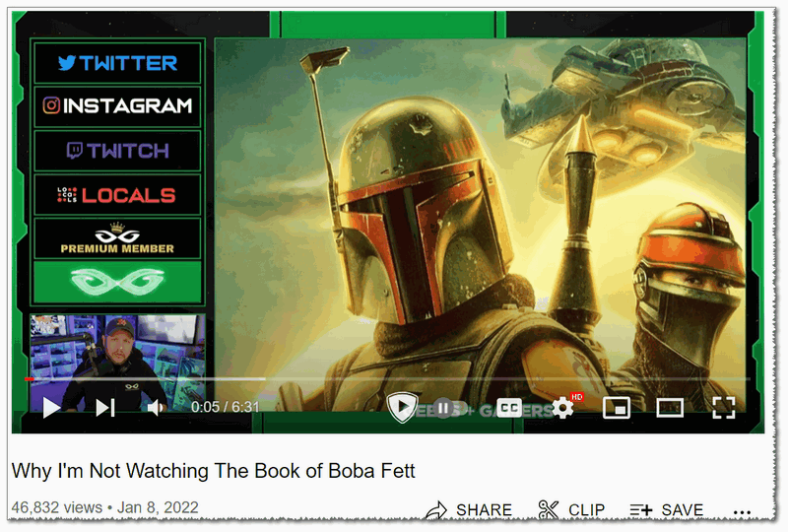Click the Jan 8, 2022 upload date
The width and height of the screenshot is (788, 532).
click(158, 507)
